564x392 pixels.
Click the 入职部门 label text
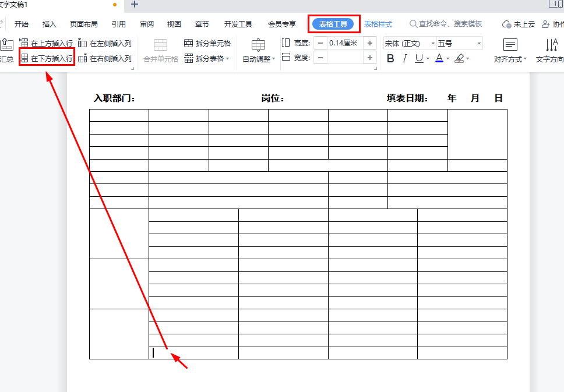pyautogui.click(x=114, y=98)
